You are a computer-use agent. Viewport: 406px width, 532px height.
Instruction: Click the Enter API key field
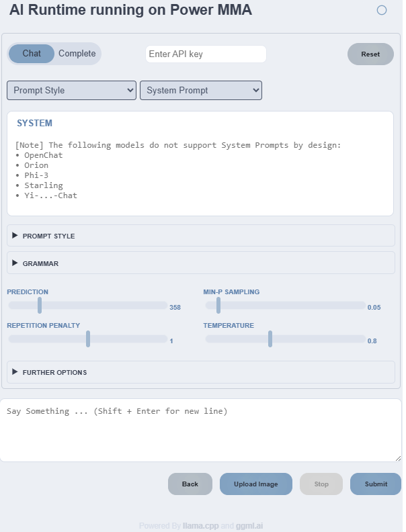[x=206, y=54]
